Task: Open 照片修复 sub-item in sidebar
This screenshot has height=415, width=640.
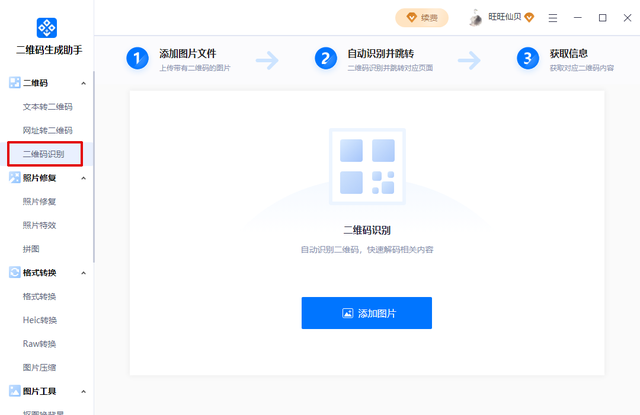Action: [x=39, y=202]
